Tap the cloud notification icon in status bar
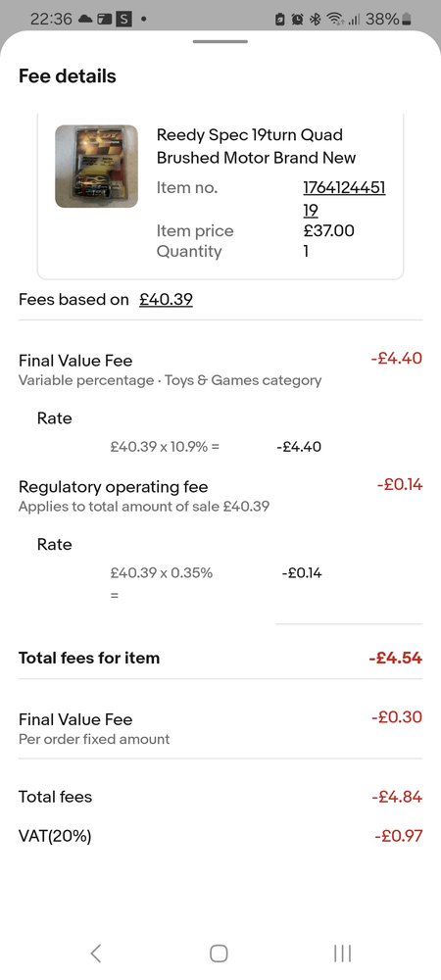The height and width of the screenshot is (980, 441). click(85, 19)
